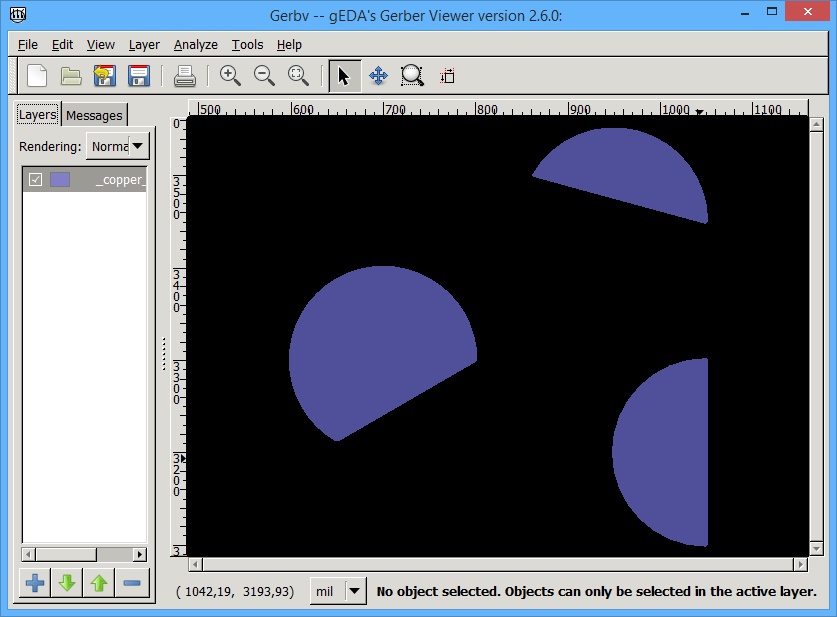Open the Layer menu
The image size is (837, 617).
[144, 44]
